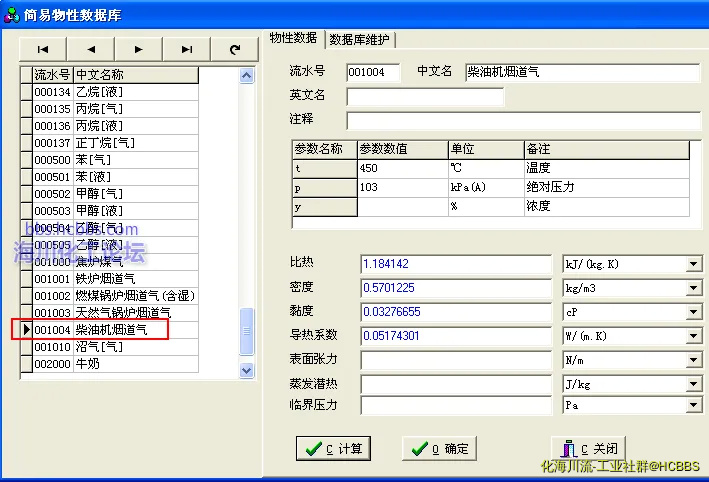Click the 导热系数 value field 0.05174301
709x482 pixels.
click(x=456, y=336)
